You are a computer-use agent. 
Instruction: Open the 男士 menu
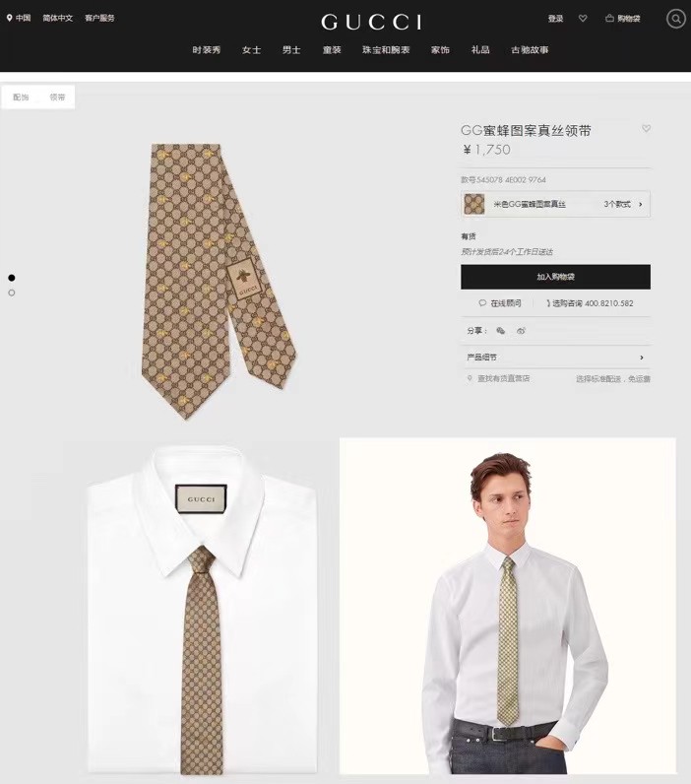[x=291, y=50]
